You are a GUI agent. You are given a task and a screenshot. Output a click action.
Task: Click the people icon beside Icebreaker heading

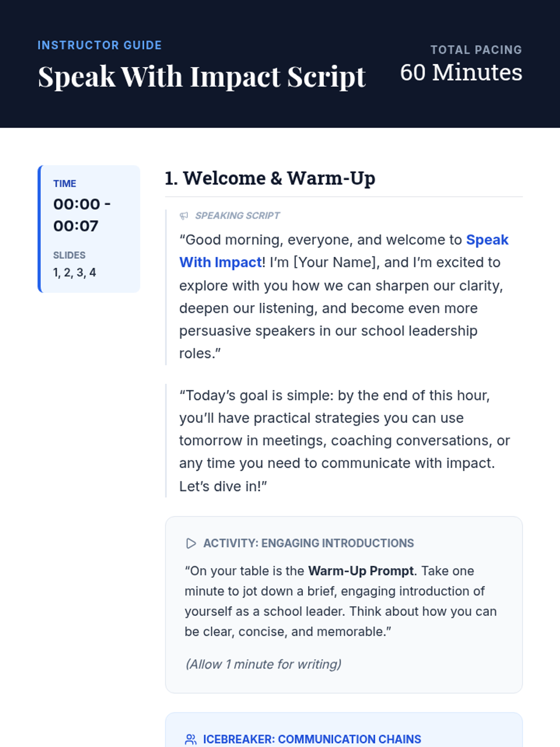pos(190,740)
